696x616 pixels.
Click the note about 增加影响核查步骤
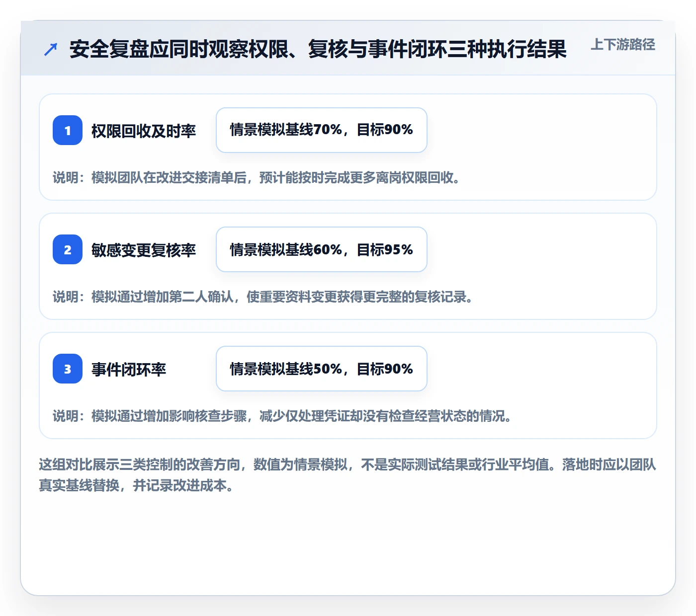pos(282,416)
